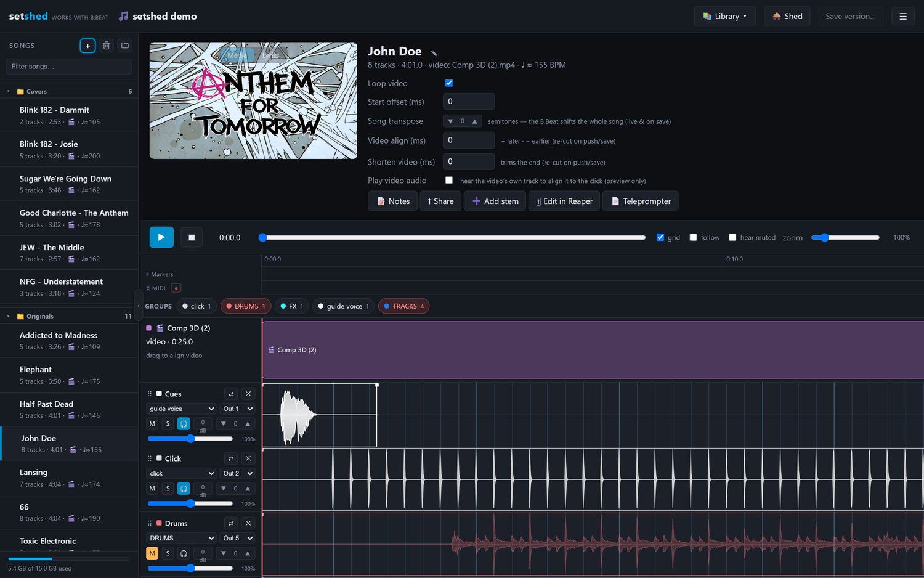Stop playback with the stop button
The image size is (924, 578).
click(x=192, y=237)
